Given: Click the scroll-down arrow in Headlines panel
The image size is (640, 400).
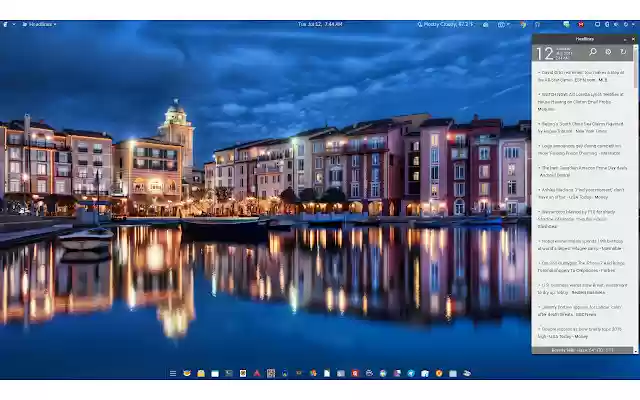Looking at the screenshot, I should tap(635, 351).
